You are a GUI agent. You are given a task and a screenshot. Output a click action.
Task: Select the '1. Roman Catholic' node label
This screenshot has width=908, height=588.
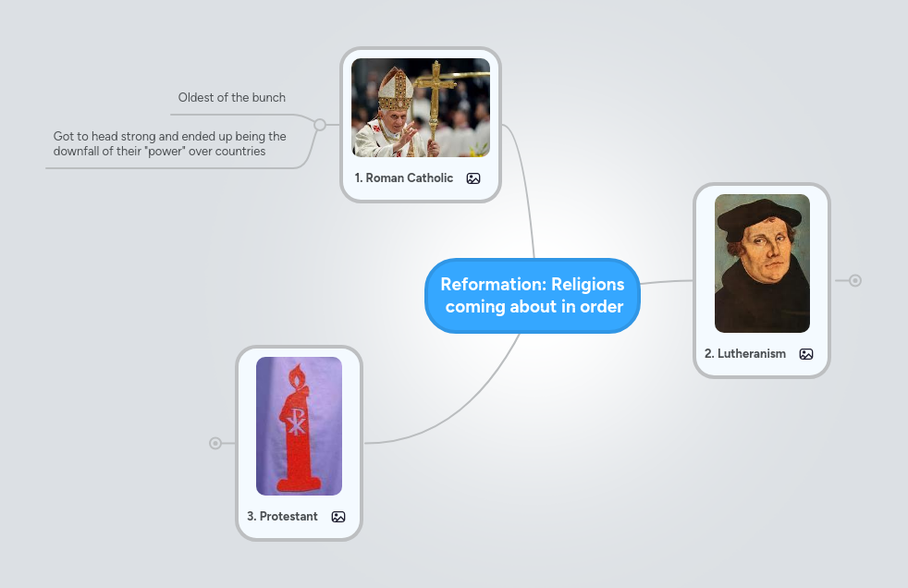404,178
